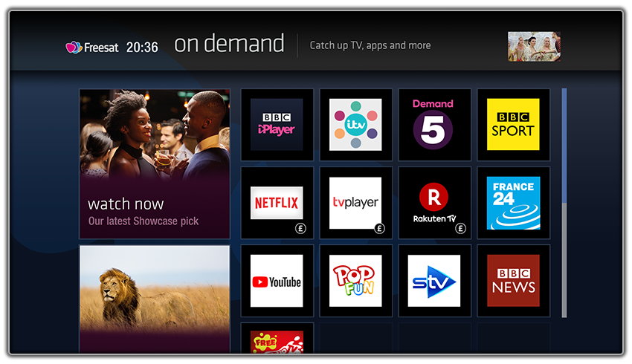Click the Freesat logo in header

[x=92, y=48]
